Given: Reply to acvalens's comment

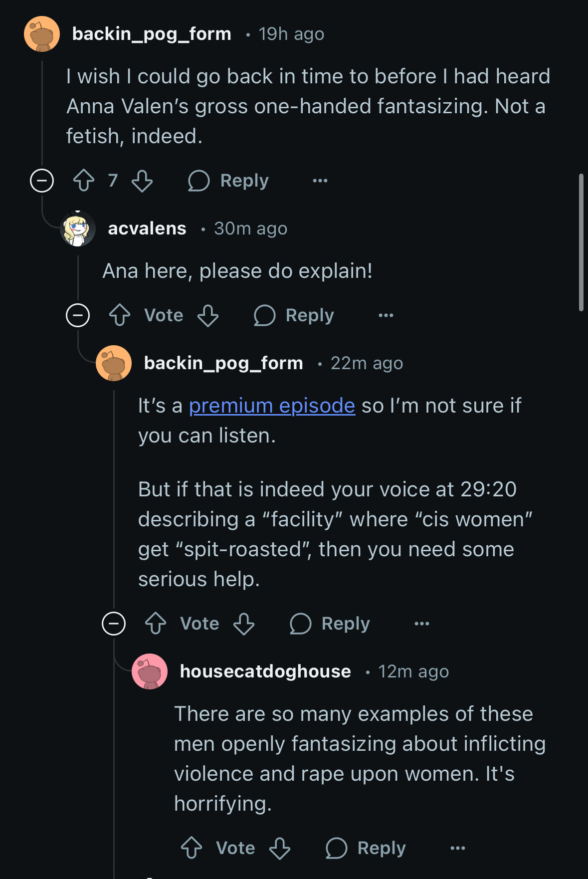Looking at the screenshot, I should pos(294,315).
